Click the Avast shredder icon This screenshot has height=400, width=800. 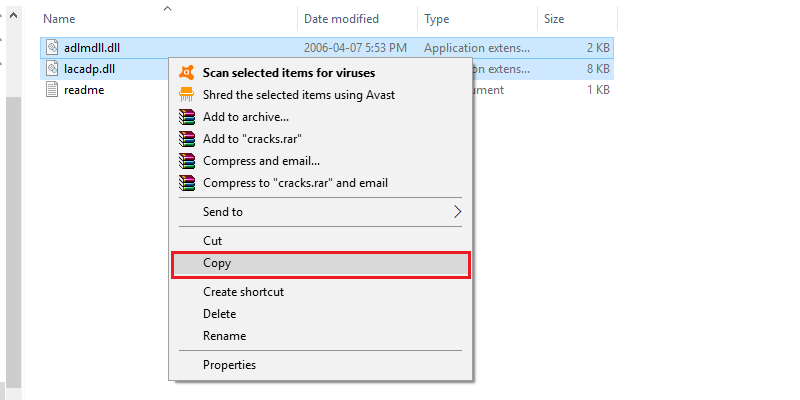[x=186, y=95]
